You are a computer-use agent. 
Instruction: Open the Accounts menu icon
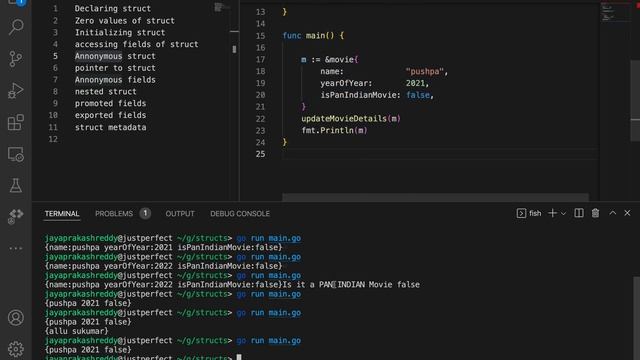point(16,318)
